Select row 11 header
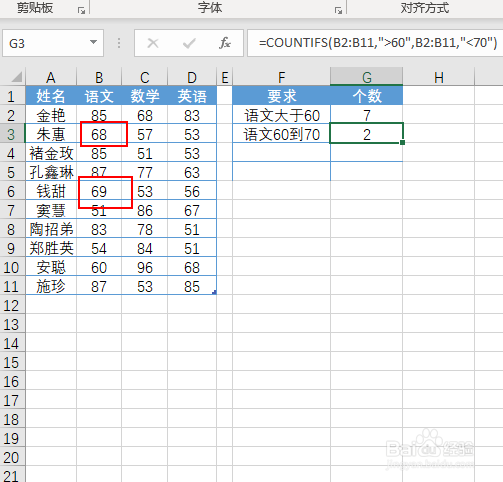 pos(12,286)
